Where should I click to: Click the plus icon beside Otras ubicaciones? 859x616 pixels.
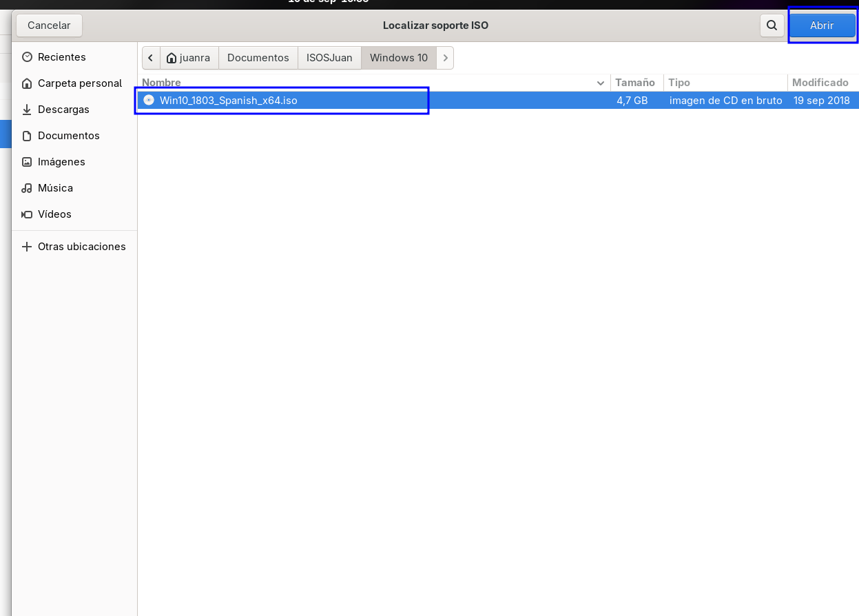(27, 247)
